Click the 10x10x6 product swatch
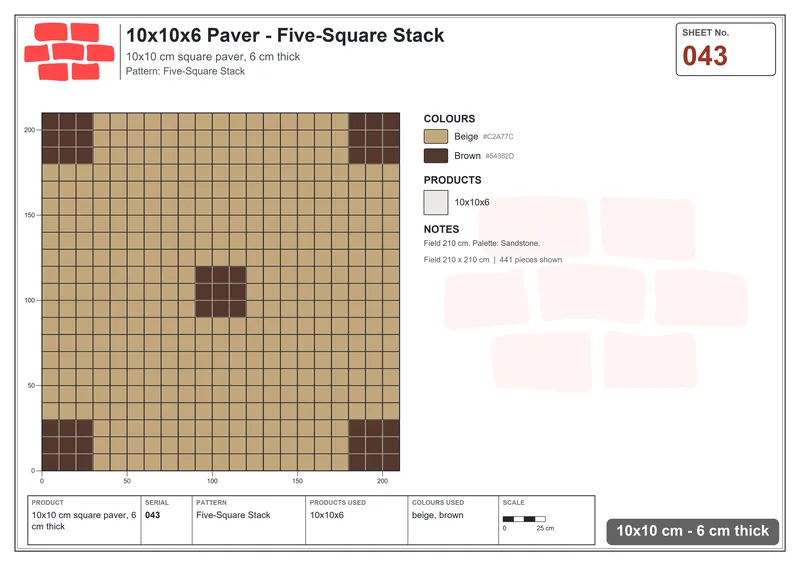 [436, 203]
